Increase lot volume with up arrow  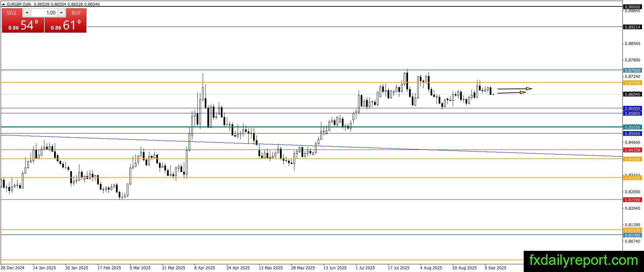(x=62, y=13)
